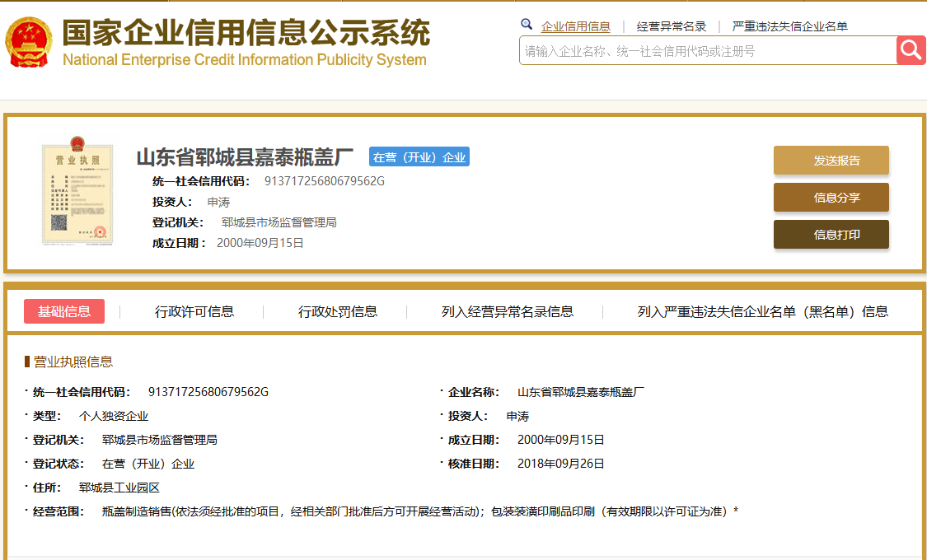Click the header credit code 91371725680679562G
This screenshot has width=927, height=560.
324,181
